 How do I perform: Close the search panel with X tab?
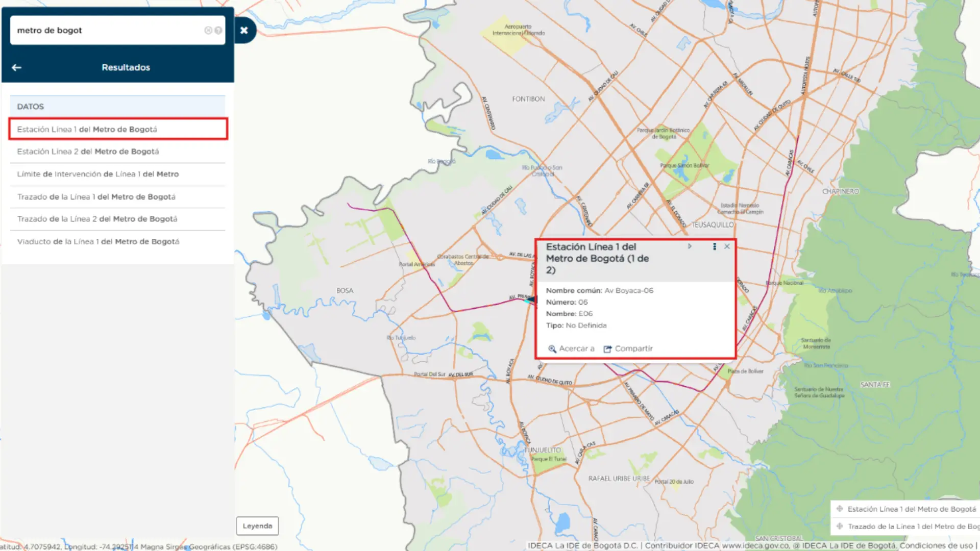click(x=244, y=30)
